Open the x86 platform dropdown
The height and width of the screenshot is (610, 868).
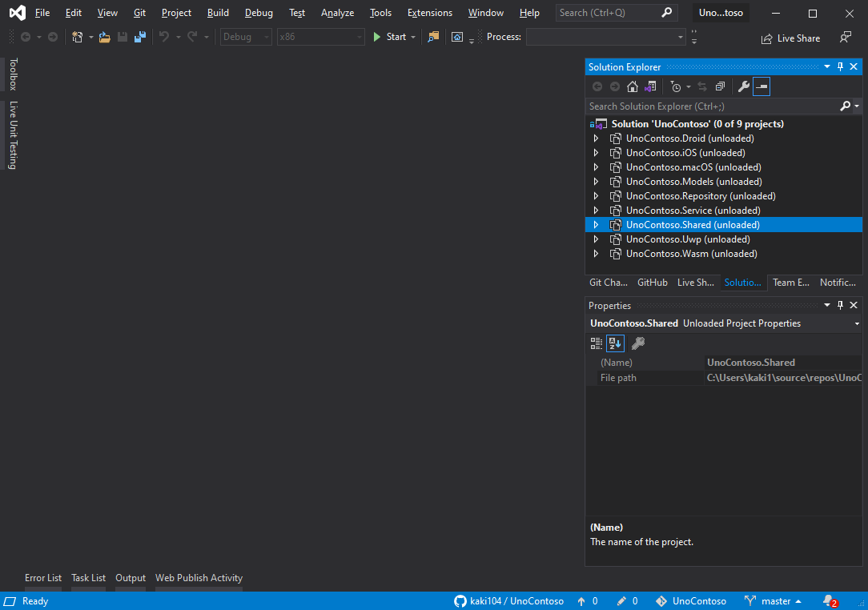point(320,37)
